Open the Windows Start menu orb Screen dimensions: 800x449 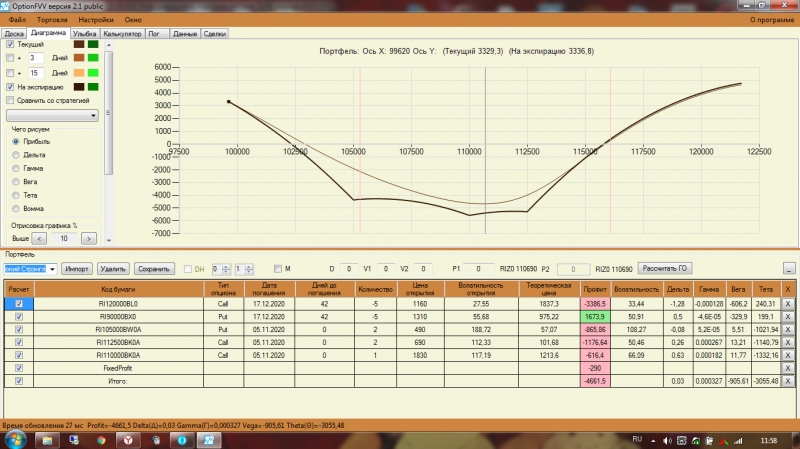(14, 440)
